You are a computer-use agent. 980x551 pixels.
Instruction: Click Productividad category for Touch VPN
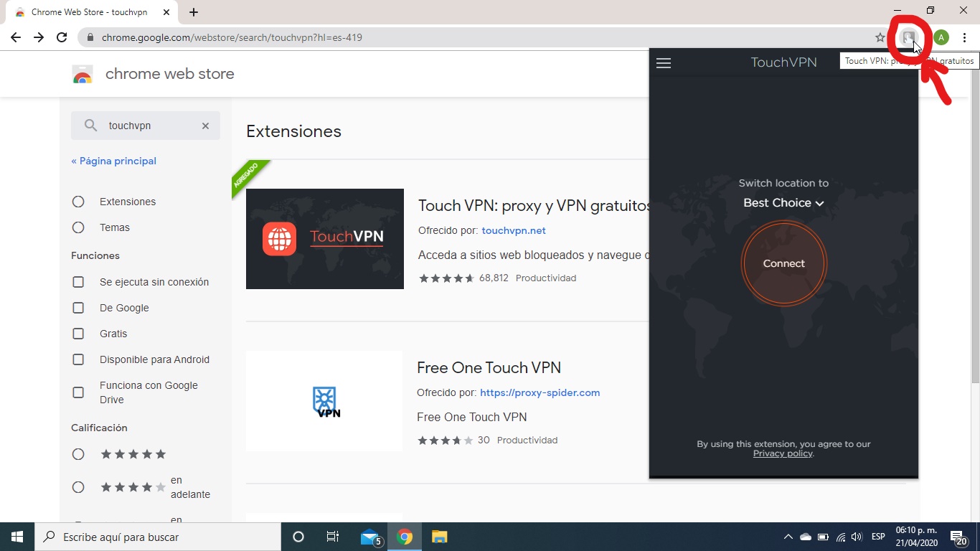pos(546,278)
